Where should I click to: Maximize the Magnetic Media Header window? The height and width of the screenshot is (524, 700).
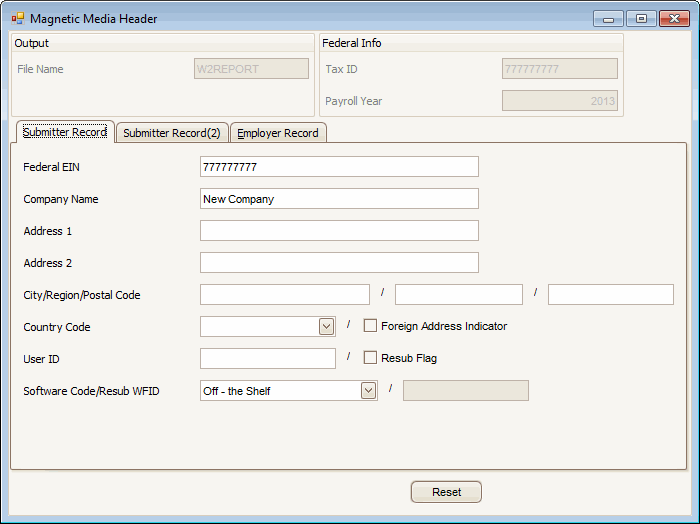click(x=641, y=18)
